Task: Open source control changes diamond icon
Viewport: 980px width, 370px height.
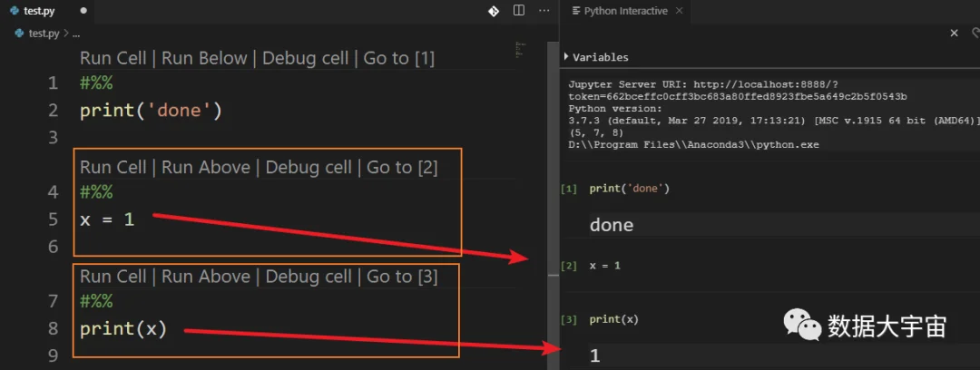Action: (x=493, y=11)
